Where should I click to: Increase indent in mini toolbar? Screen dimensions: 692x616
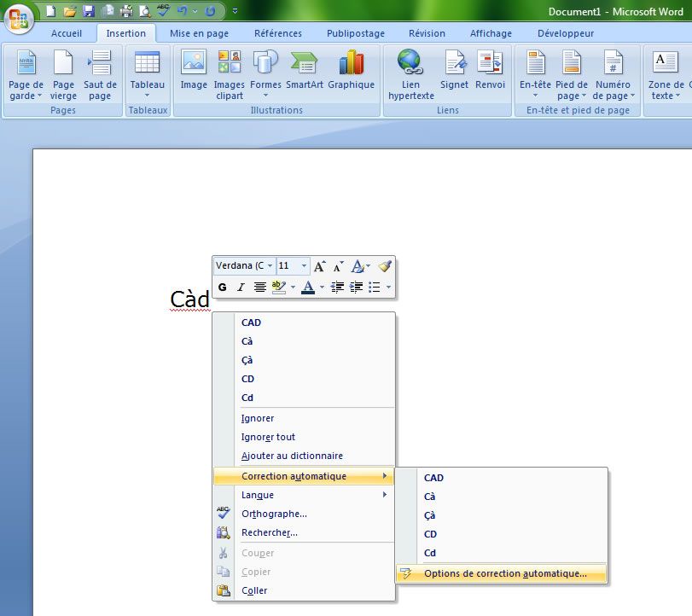coord(356,288)
